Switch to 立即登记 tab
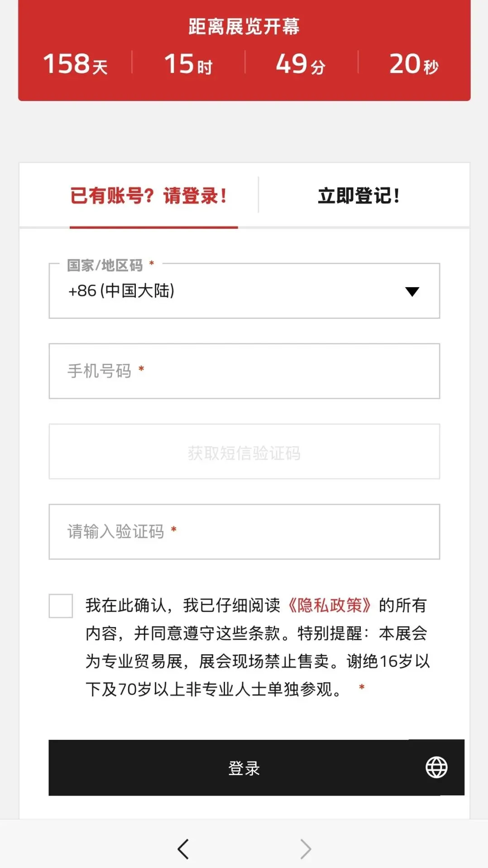 tap(359, 196)
